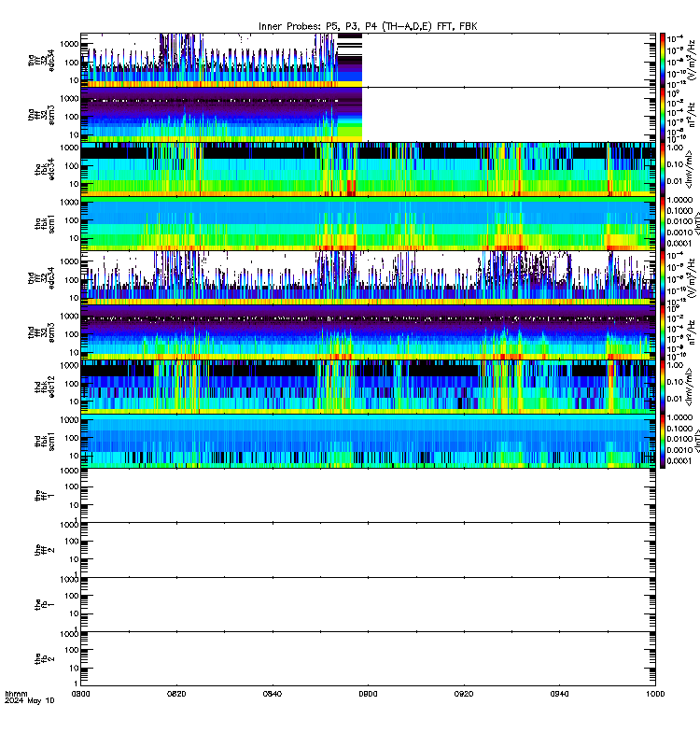Click the 1 y-axis tick of 'the fb 2' panel
Image resolution: width=700 pixels, height=747 pixels.
77,684
